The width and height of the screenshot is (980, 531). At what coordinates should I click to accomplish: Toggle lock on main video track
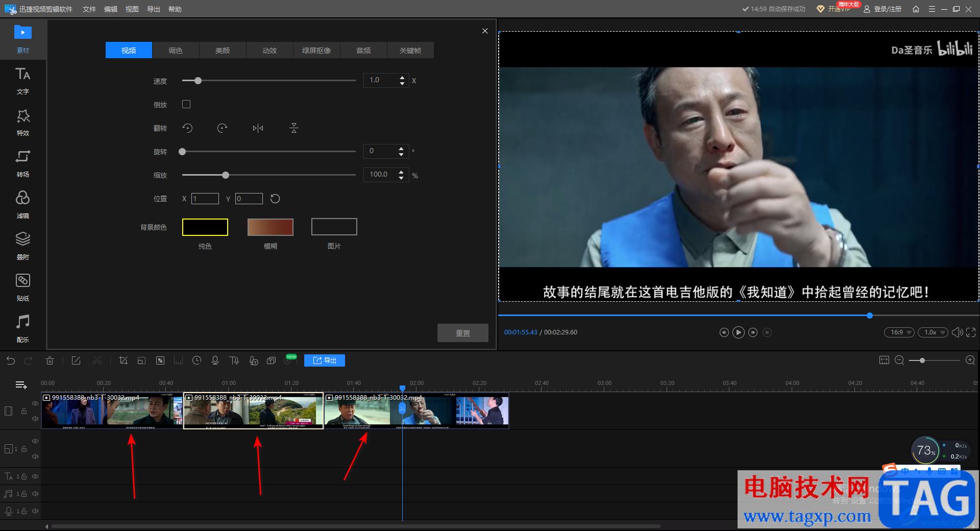pyautogui.click(x=24, y=411)
